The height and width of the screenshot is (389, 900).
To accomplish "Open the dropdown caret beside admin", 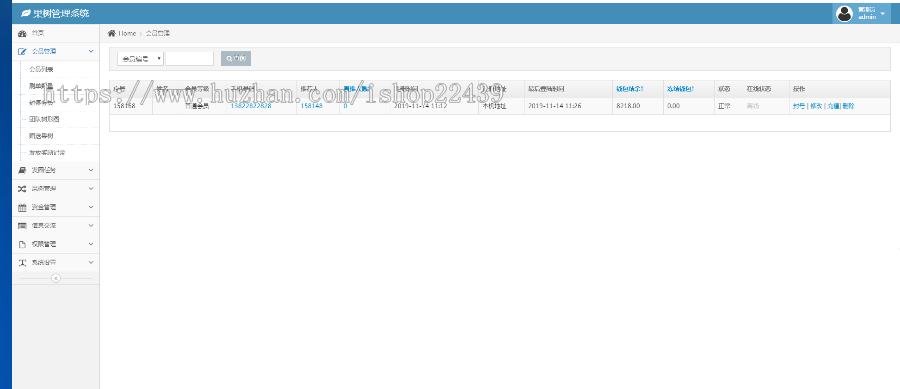I will pyautogui.click(x=882, y=14).
